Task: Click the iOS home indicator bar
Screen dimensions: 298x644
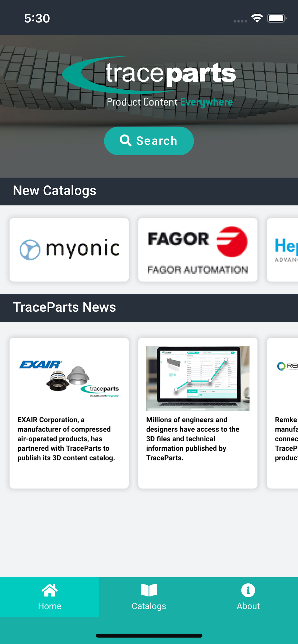Action: click(149, 636)
